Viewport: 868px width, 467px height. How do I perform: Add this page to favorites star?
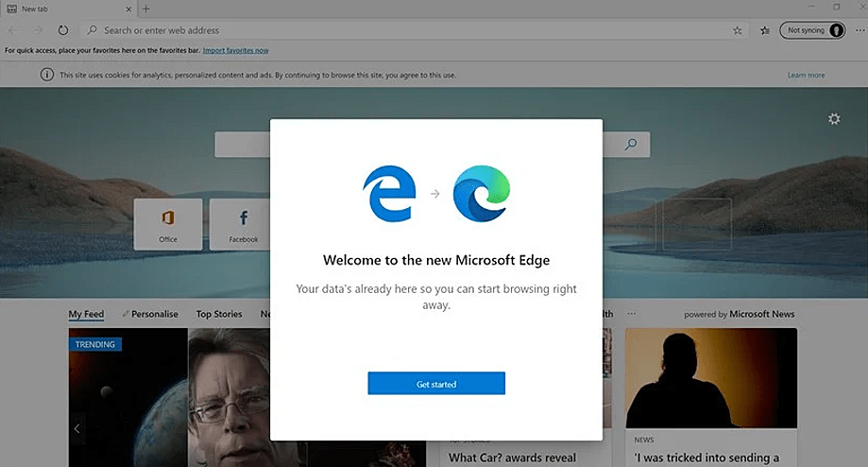coord(738,30)
